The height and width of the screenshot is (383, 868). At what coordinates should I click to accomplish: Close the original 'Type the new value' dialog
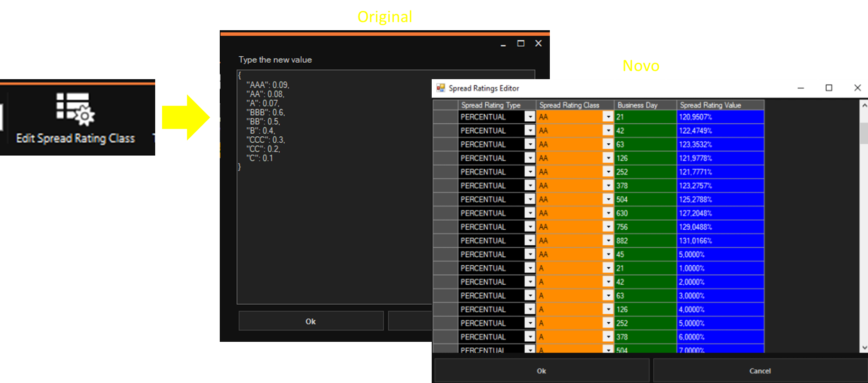coord(538,43)
